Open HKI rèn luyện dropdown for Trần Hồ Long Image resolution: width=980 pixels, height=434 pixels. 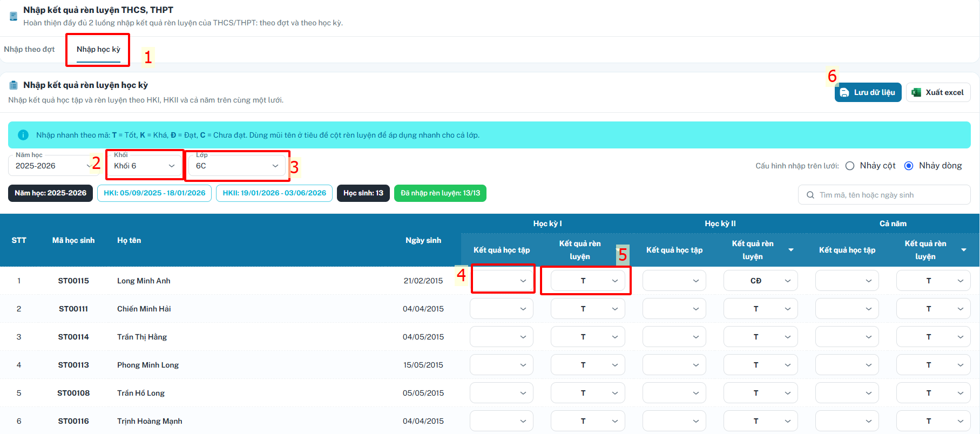click(x=588, y=393)
